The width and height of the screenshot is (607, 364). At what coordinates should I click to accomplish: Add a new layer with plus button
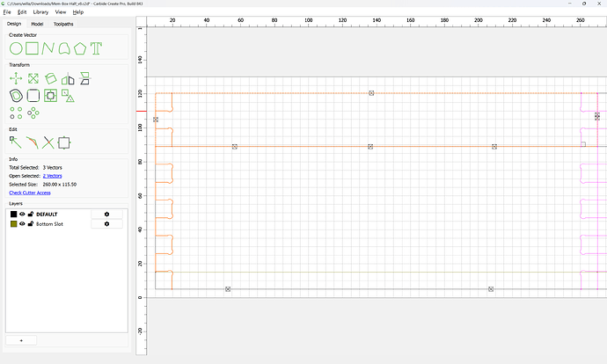(x=21, y=340)
